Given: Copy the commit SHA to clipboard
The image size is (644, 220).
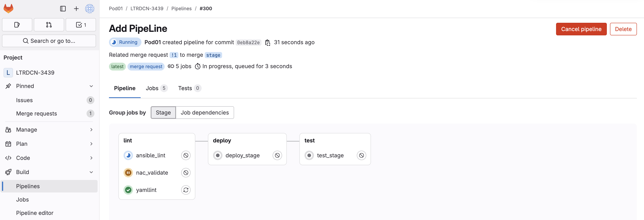Looking at the screenshot, I should (268, 42).
